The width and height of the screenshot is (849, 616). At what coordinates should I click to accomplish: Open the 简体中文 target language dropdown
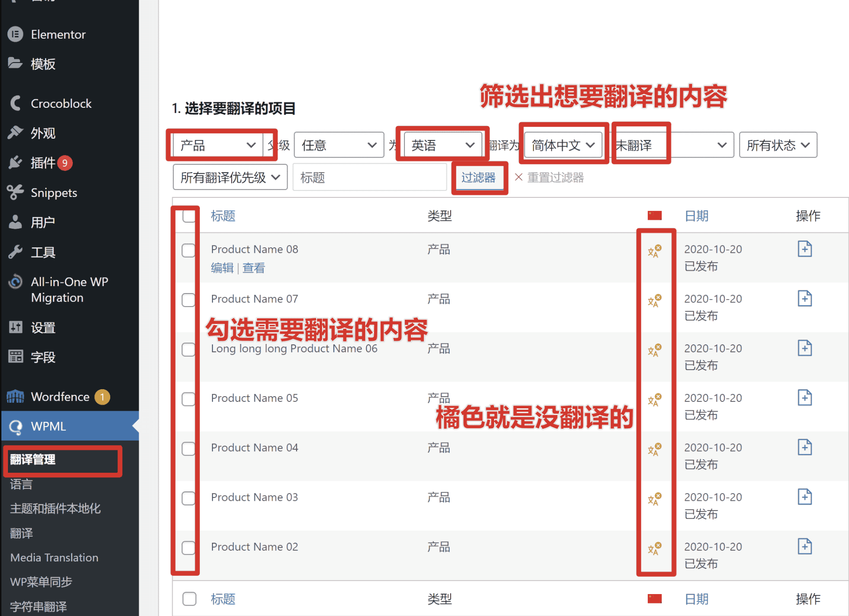(563, 145)
